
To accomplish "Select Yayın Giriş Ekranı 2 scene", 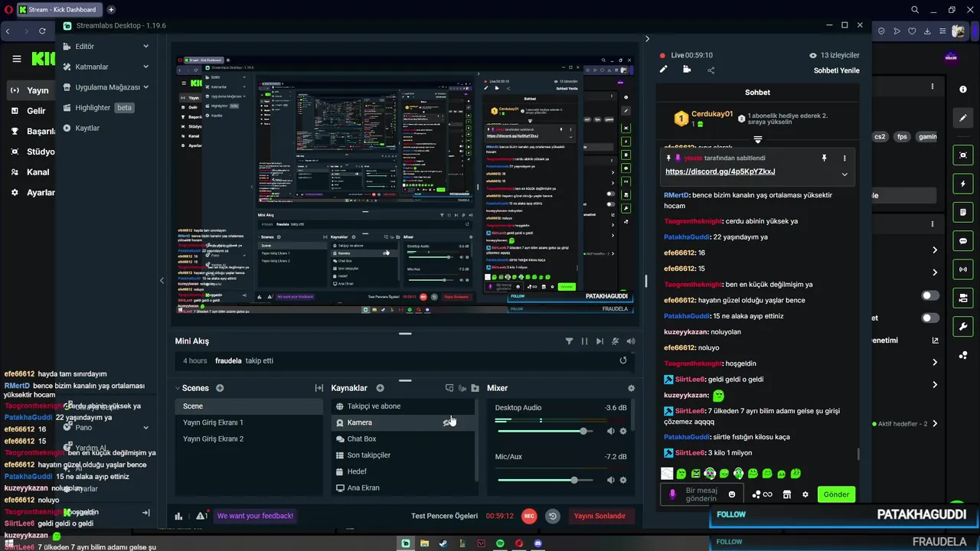I will tap(249, 439).
